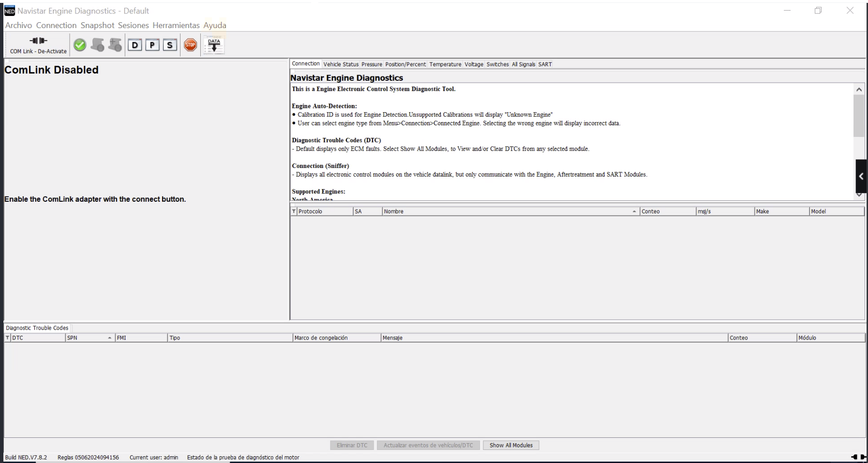Click the green checkmark toolbar icon
The height and width of the screenshot is (463, 868).
coord(80,45)
